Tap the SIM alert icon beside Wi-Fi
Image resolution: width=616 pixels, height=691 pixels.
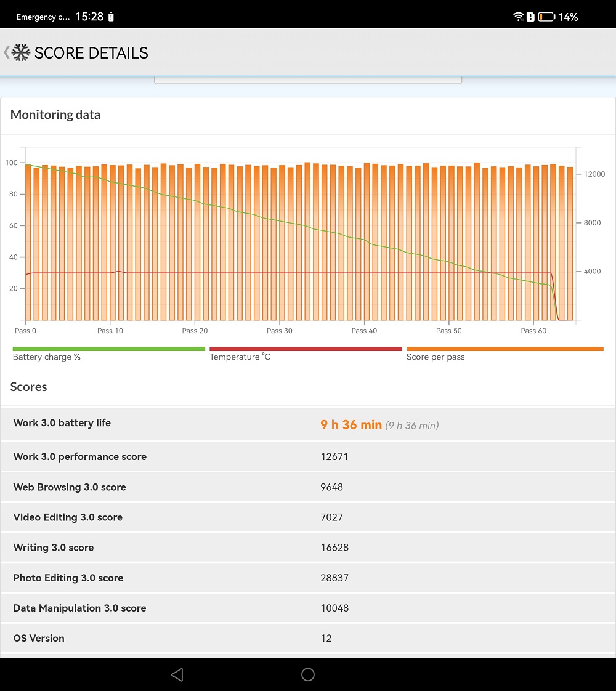[x=530, y=17]
